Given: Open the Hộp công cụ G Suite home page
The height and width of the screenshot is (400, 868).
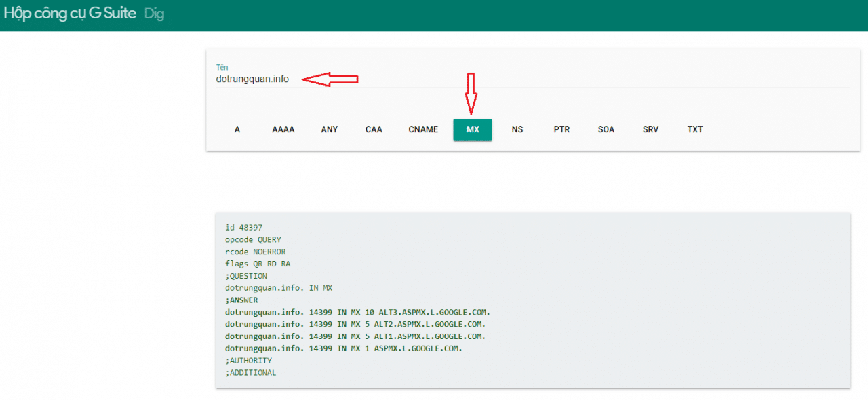Looking at the screenshot, I should pyautogui.click(x=69, y=13).
